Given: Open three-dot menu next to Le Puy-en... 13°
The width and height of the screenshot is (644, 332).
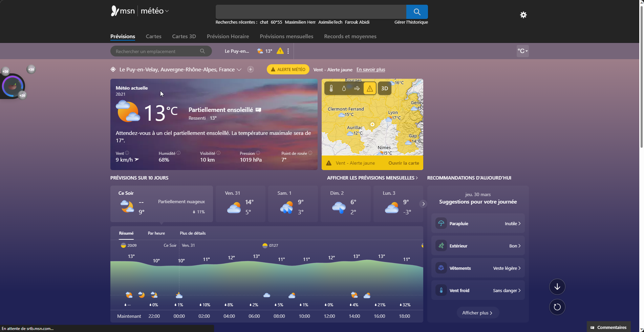Looking at the screenshot, I should tap(288, 51).
